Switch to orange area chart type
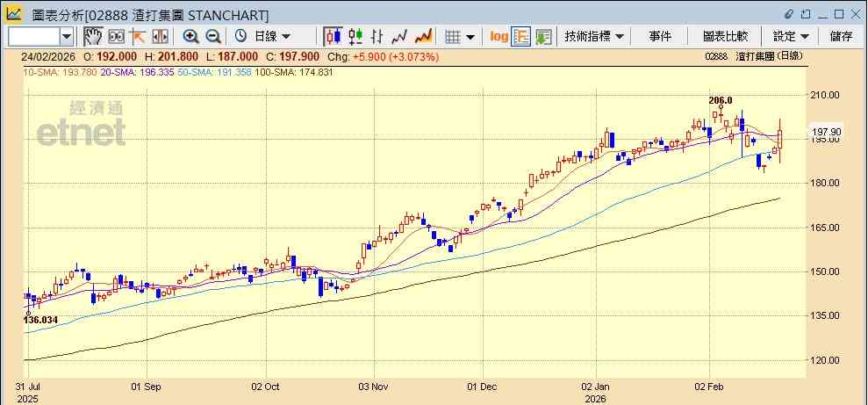 coord(424,37)
